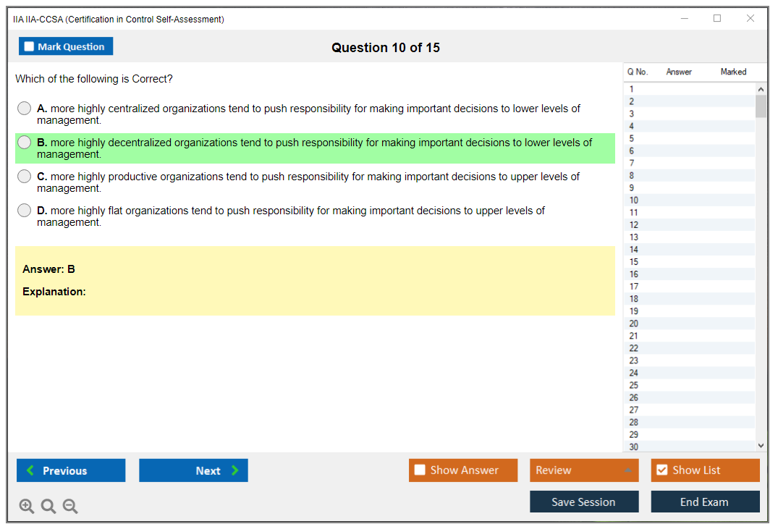This screenshot has width=778, height=532.
Task: Jump to question 15 in the list
Action: 634,262
